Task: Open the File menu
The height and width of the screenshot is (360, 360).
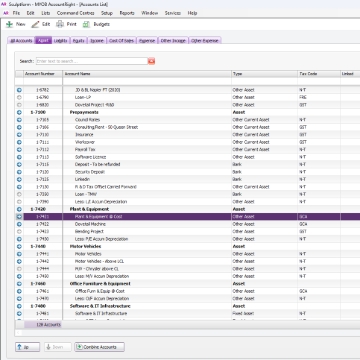Action: pyautogui.click(x=16, y=13)
